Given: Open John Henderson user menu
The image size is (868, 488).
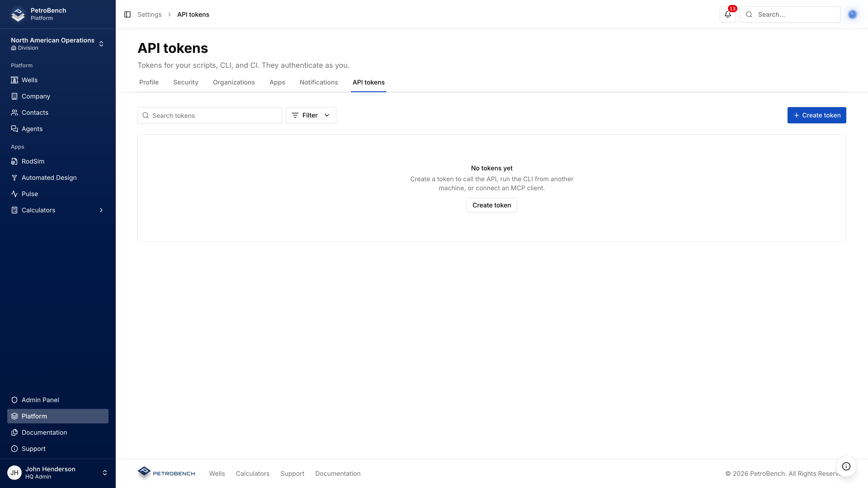Looking at the screenshot, I should pyautogui.click(x=58, y=473).
